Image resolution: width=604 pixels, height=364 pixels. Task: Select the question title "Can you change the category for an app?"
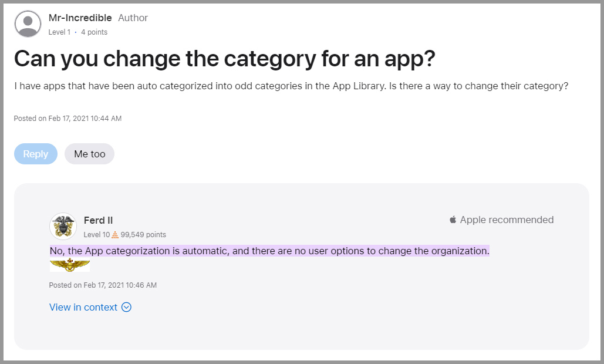tap(225, 59)
